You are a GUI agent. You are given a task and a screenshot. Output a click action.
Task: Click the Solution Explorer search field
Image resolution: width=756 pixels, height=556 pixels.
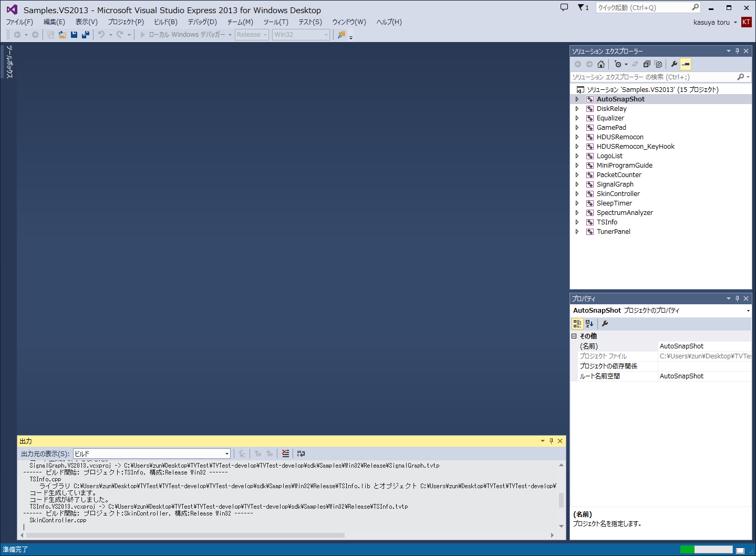(x=653, y=77)
